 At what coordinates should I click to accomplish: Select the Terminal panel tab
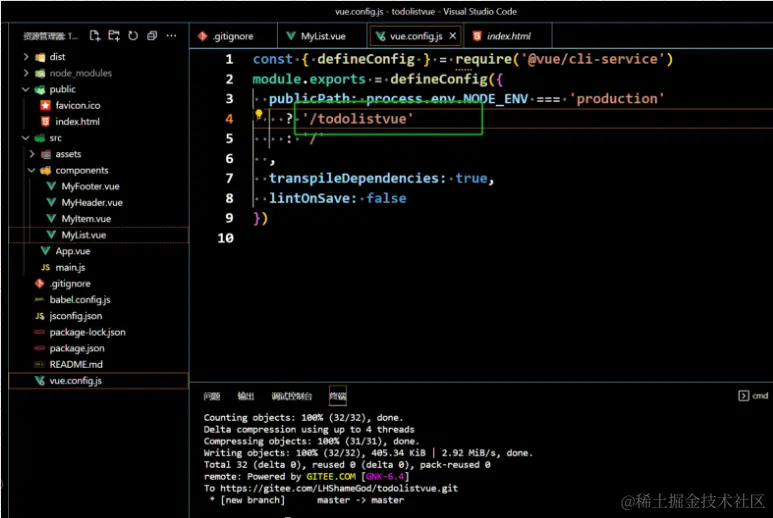338,396
